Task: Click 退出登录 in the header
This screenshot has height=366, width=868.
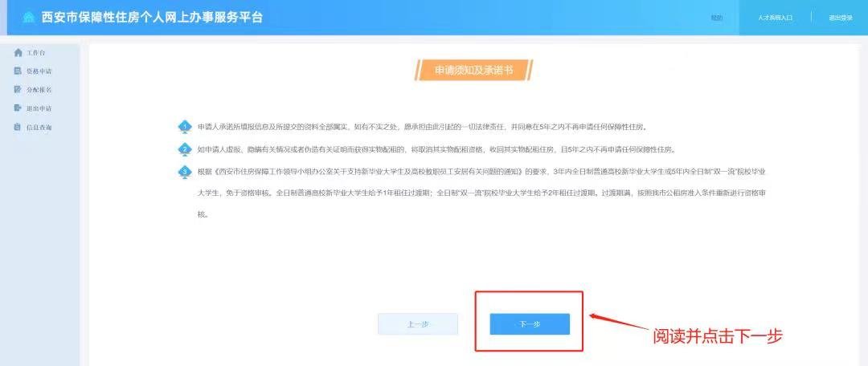Action: tap(841, 18)
